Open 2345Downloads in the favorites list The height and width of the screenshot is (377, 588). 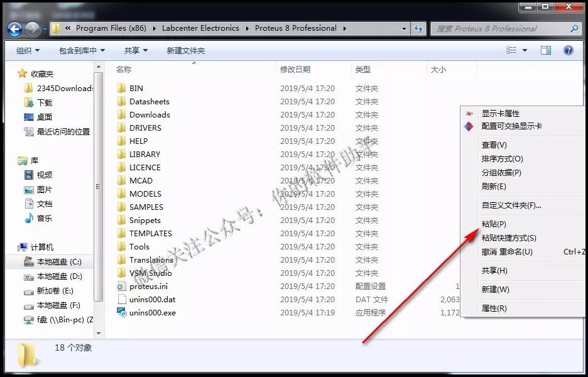coord(58,88)
